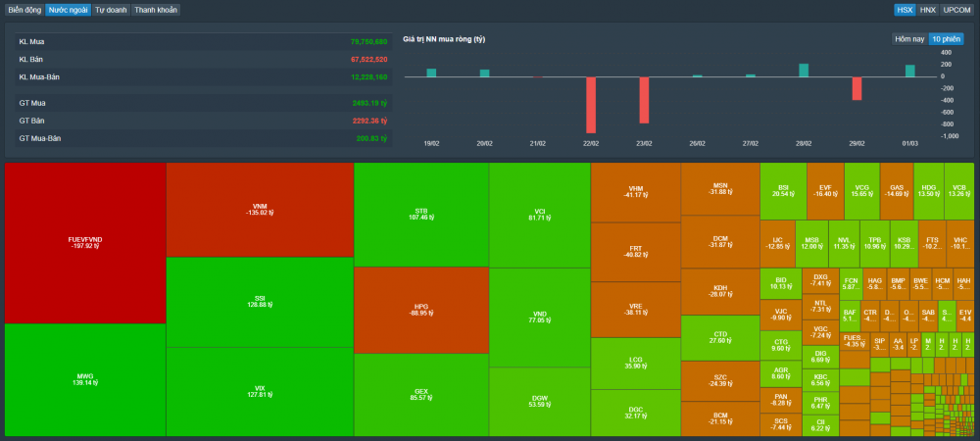Open the VCG treemap tile
Image resolution: width=980 pixels, height=441 pixels.
861,191
